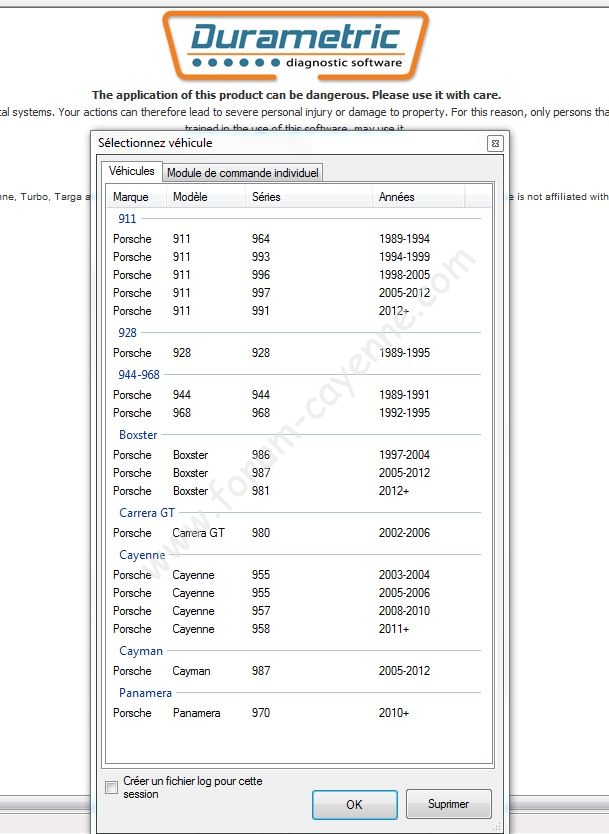Open the Module de commande individuel tab
The height and width of the screenshot is (834, 609).
243,173
